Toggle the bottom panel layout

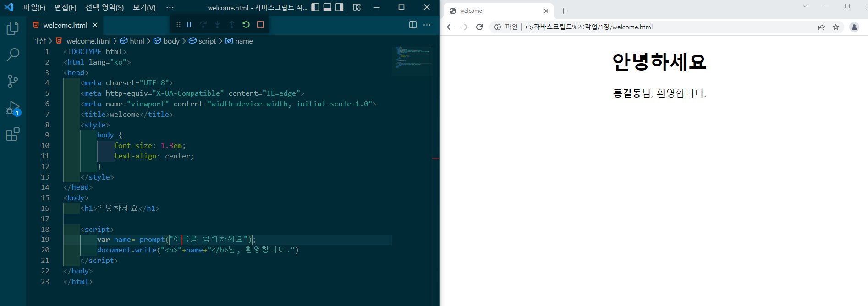[327, 7]
